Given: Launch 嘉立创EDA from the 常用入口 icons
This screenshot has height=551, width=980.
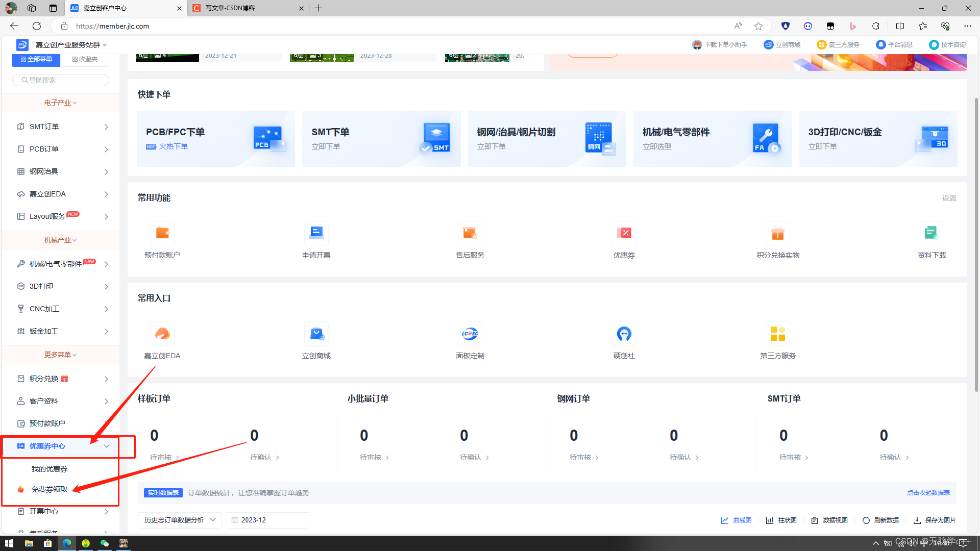Looking at the screenshot, I should click(162, 334).
